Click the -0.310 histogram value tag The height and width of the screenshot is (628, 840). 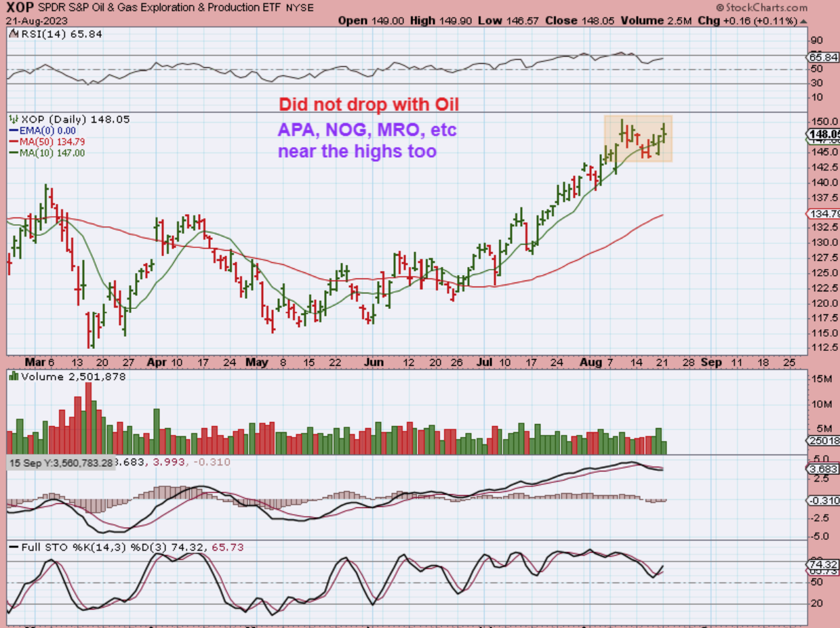(824, 500)
